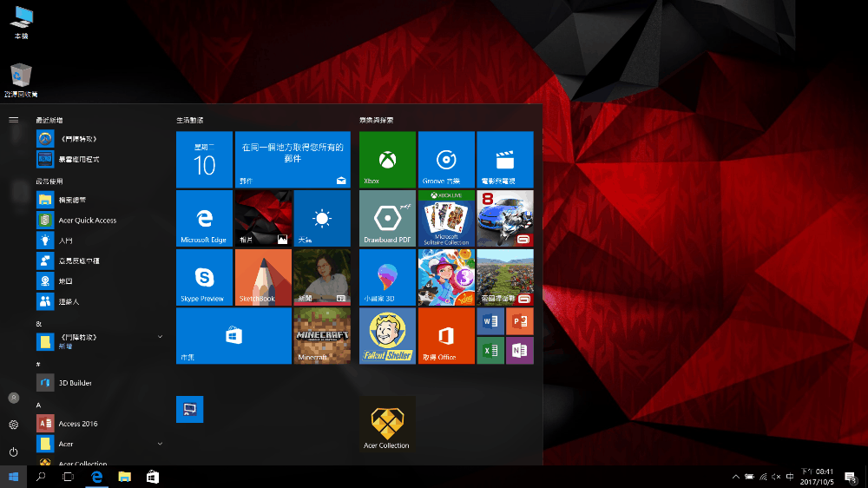Open the Weather sun tile

point(322,218)
